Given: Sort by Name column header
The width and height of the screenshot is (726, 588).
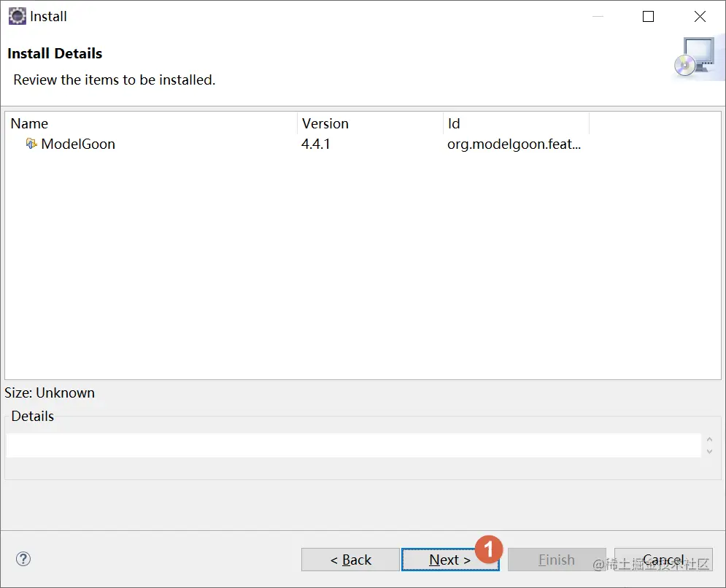Looking at the screenshot, I should [x=152, y=123].
